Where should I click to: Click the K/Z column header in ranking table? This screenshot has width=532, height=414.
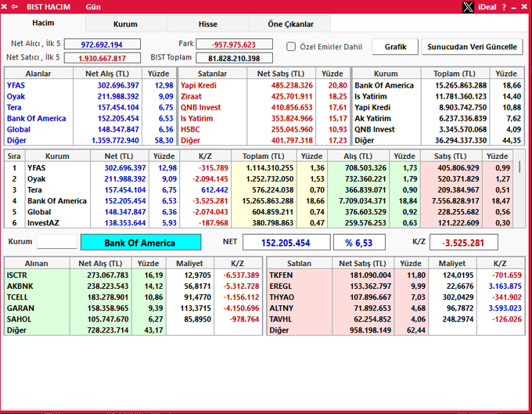click(x=205, y=156)
